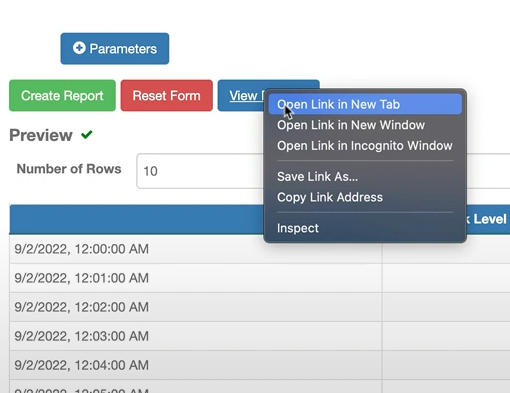Click the red Reset Form button
Image resolution: width=510 pixels, height=393 pixels.
click(167, 96)
